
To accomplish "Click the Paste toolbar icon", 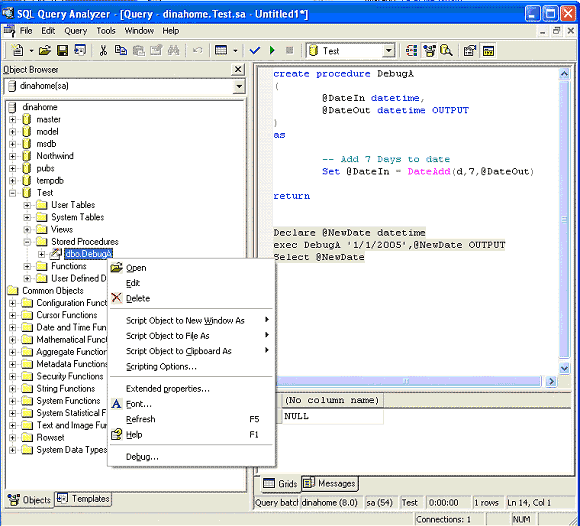I will pyautogui.click(x=139, y=50).
